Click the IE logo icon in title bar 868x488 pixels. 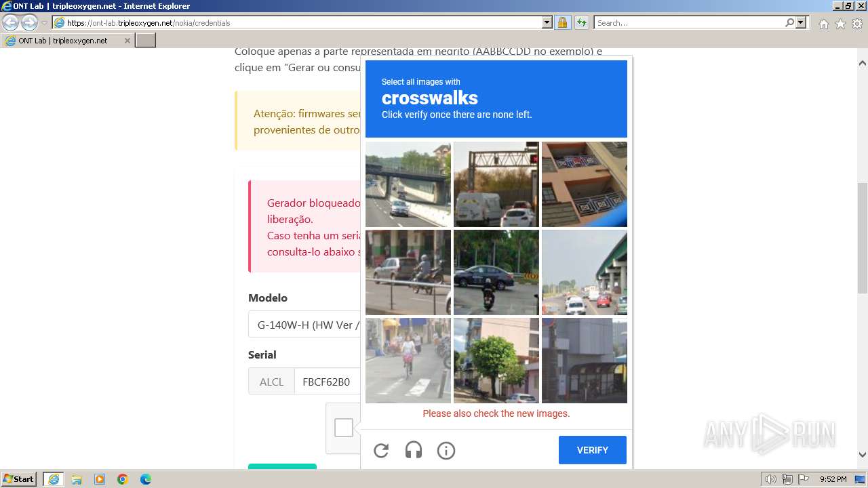tap(6, 5)
